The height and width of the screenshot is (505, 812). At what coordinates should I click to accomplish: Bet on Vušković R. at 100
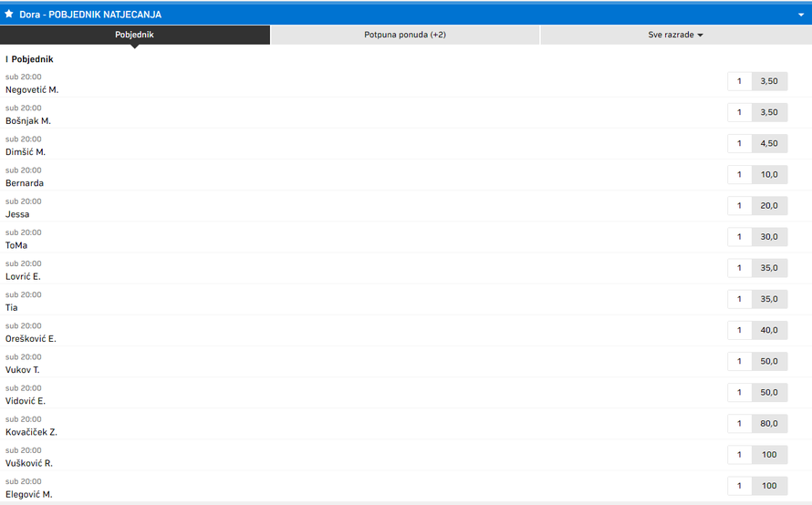pyautogui.click(x=768, y=454)
